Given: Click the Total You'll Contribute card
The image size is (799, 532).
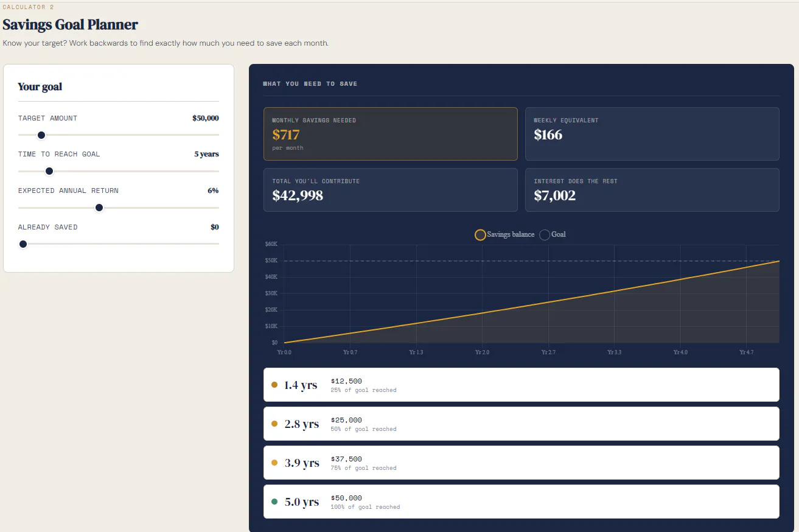Looking at the screenshot, I should [x=391, y=190].
